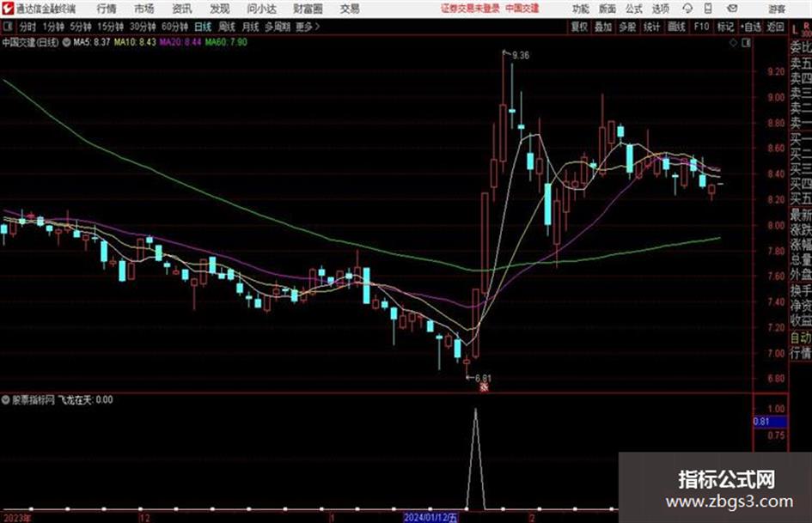The image size is (812, 523).
Task: Toggle the left panel layout icon
Action: (8, 27)
